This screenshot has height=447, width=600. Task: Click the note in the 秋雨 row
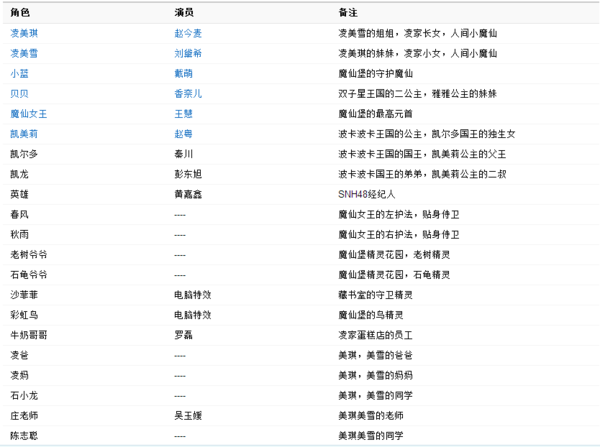(x=399, y=234)
